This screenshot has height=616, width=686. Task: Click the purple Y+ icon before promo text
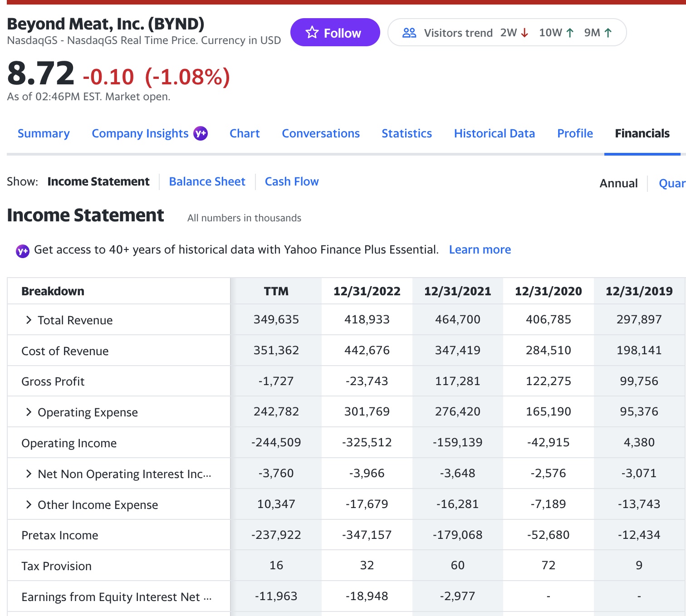tap(22, 250)
